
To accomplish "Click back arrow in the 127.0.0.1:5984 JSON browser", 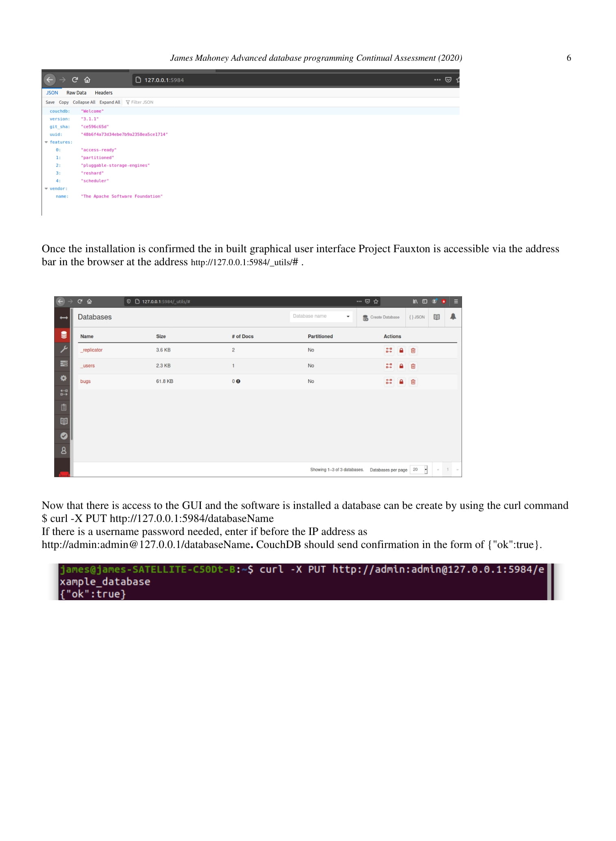I will [x=49, y=80].
